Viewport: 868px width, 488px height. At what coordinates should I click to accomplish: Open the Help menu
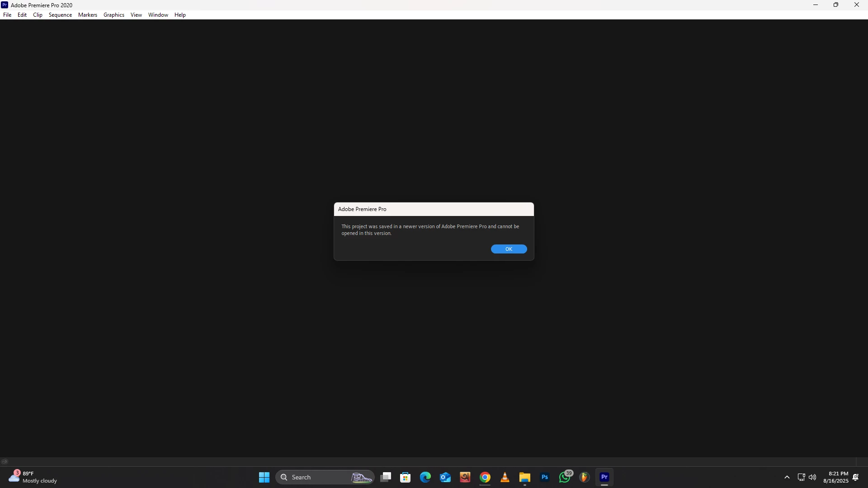pos(180,15)
